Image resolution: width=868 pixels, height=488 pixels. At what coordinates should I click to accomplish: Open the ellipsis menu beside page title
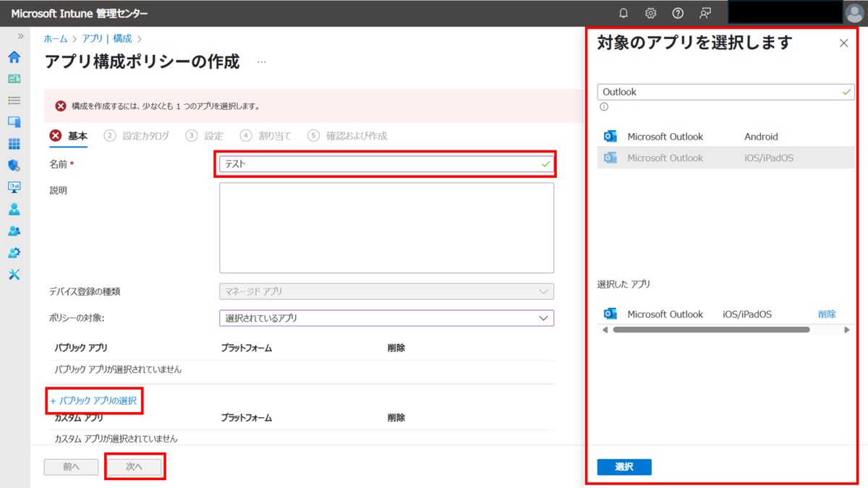point(261,62)
